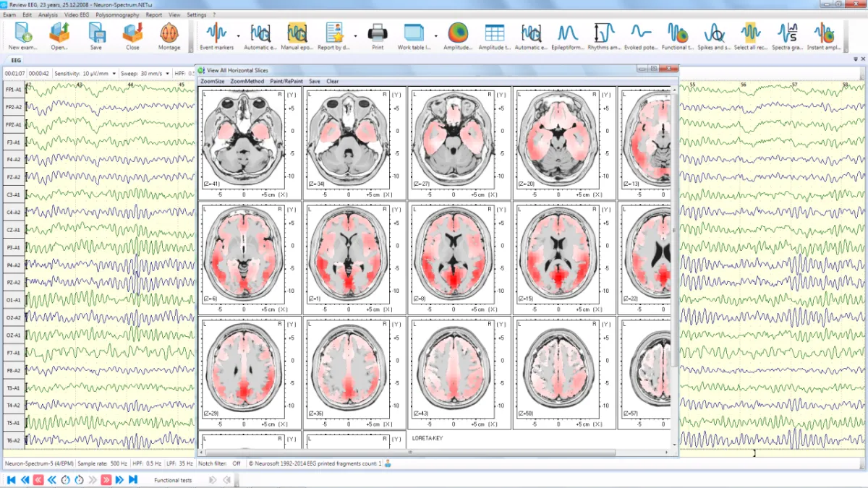Open the Spectra graphs icon
This screenshot has width=868, height=488.
pyautogui.click(x=787, y=33)
